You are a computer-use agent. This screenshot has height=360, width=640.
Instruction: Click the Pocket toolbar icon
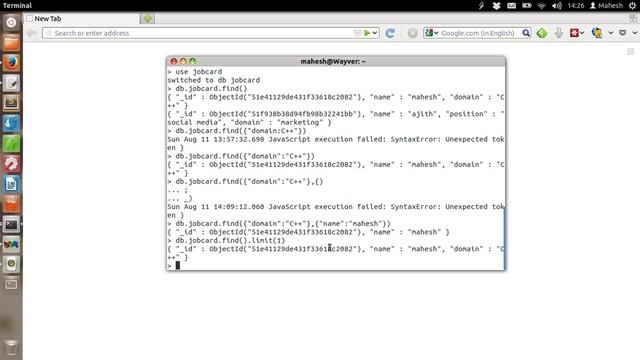click(x=622, y=33)
